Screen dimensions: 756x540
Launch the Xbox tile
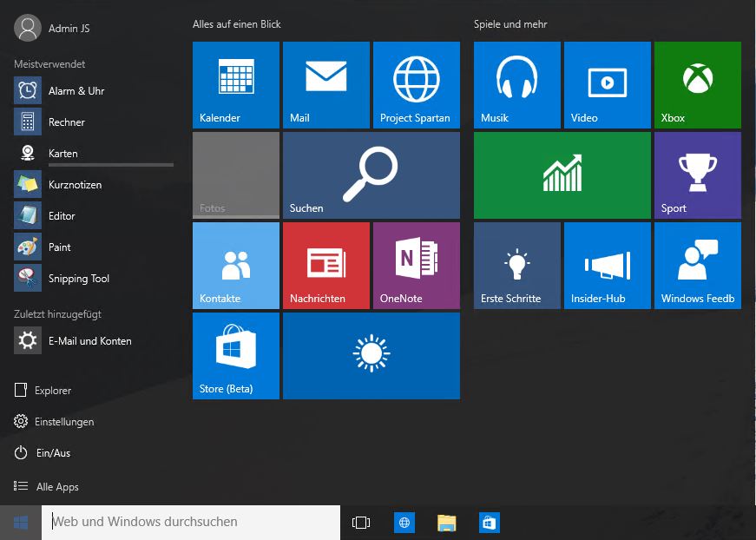[697, 85]
